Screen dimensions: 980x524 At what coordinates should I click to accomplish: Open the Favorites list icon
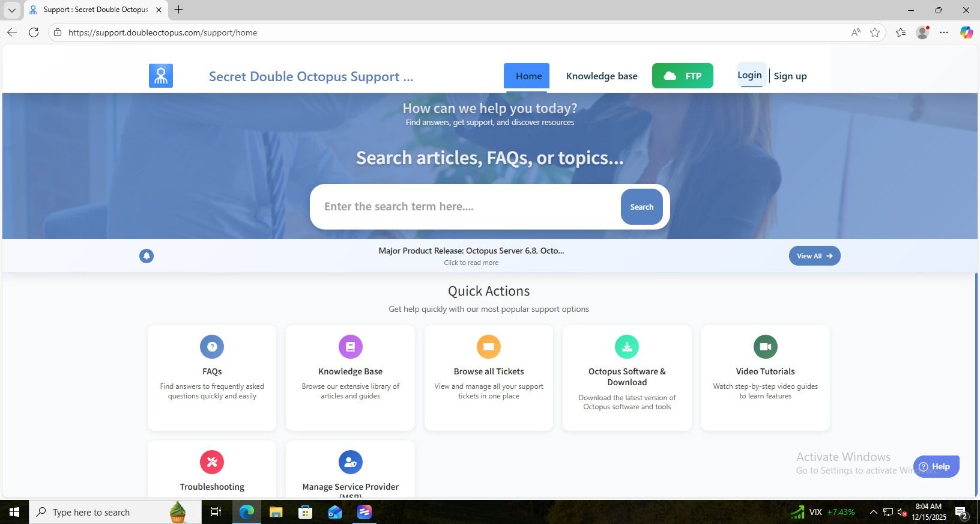point(901,32)
